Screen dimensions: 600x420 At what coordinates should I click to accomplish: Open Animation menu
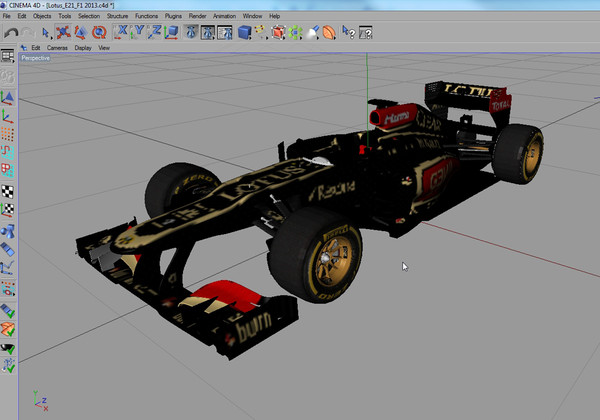click(x=224, y=16)
